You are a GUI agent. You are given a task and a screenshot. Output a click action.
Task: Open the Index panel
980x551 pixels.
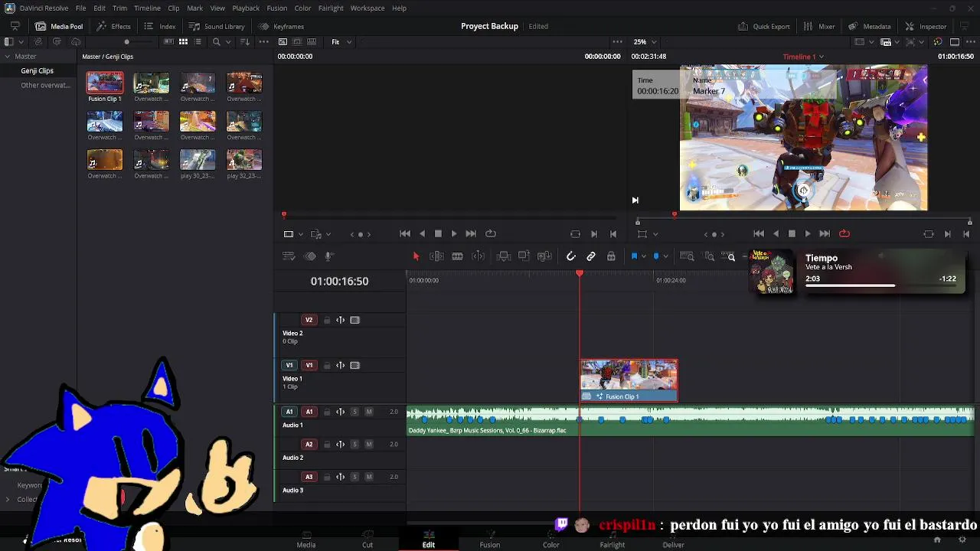[160, 26]
